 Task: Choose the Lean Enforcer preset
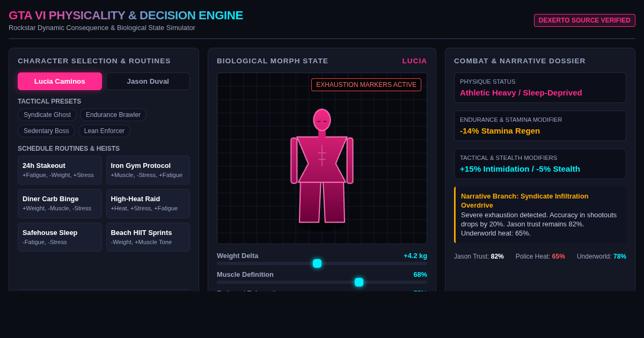point(104,131)
